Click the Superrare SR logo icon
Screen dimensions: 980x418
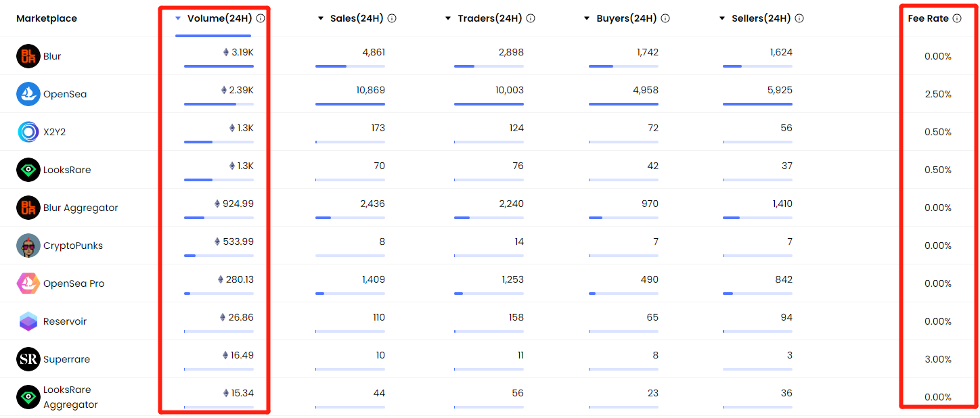[28, 359]
